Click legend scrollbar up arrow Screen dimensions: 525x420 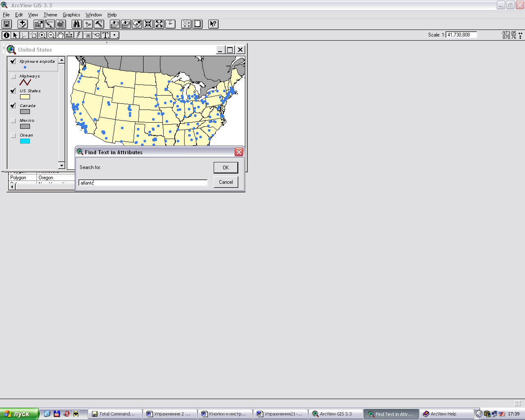click(62, 60)
